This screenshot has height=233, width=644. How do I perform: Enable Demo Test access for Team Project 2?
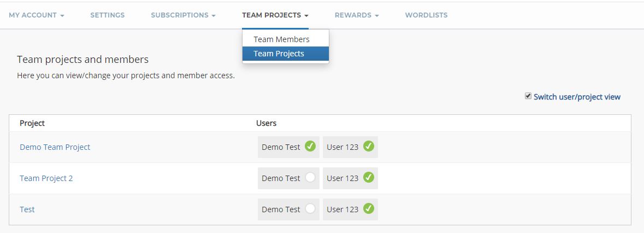tap(310, 178)
